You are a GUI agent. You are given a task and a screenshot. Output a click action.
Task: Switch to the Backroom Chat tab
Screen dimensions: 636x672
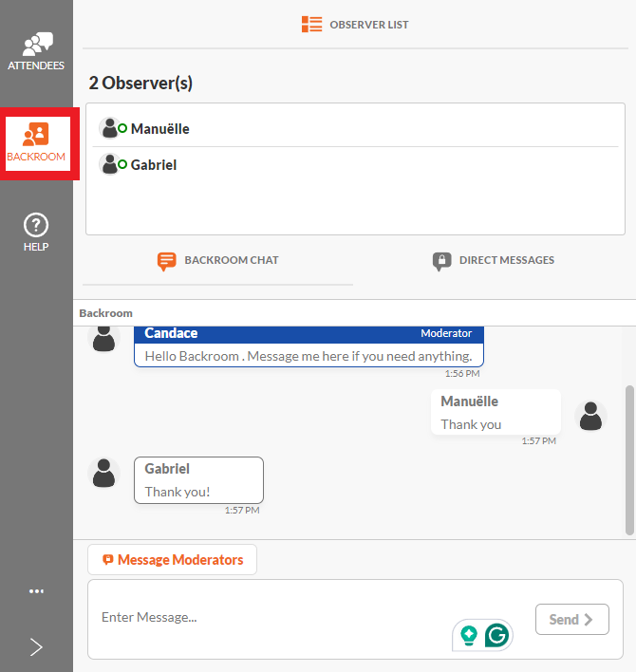point(217,261)
